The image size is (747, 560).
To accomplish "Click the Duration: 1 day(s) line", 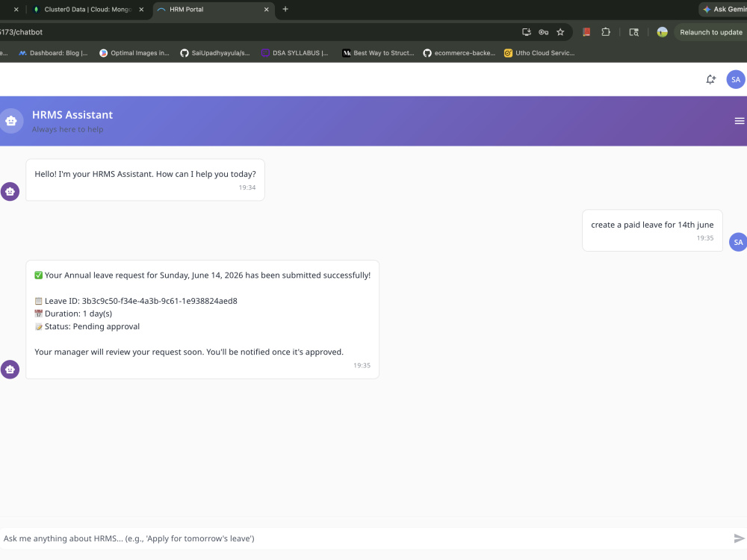I will coord(73,314).
